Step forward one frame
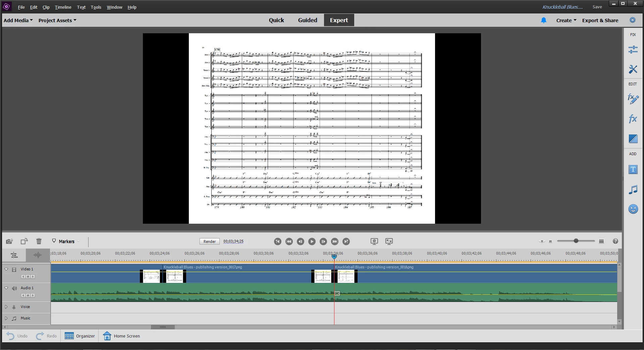This screenshot has height=350, width=644. (x=323, y=242)
